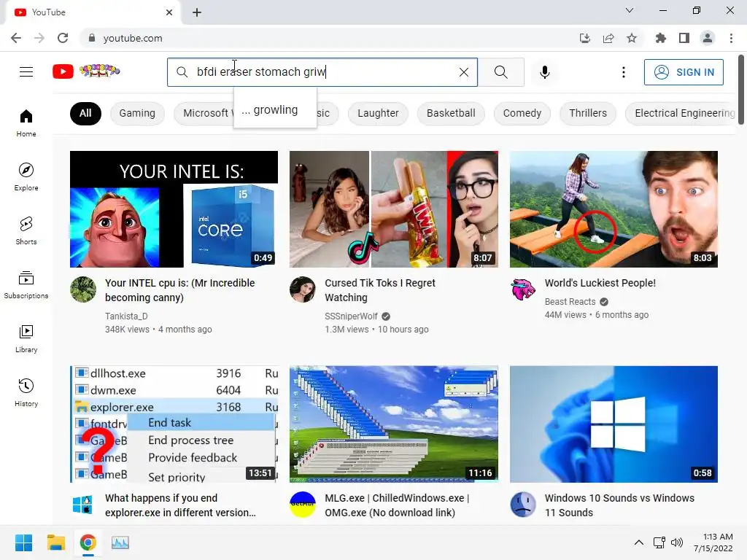Visit the SSSniperWolf channel name
Image resolution: width=747 pixels, height=560 pixels.
pos(351,316)
